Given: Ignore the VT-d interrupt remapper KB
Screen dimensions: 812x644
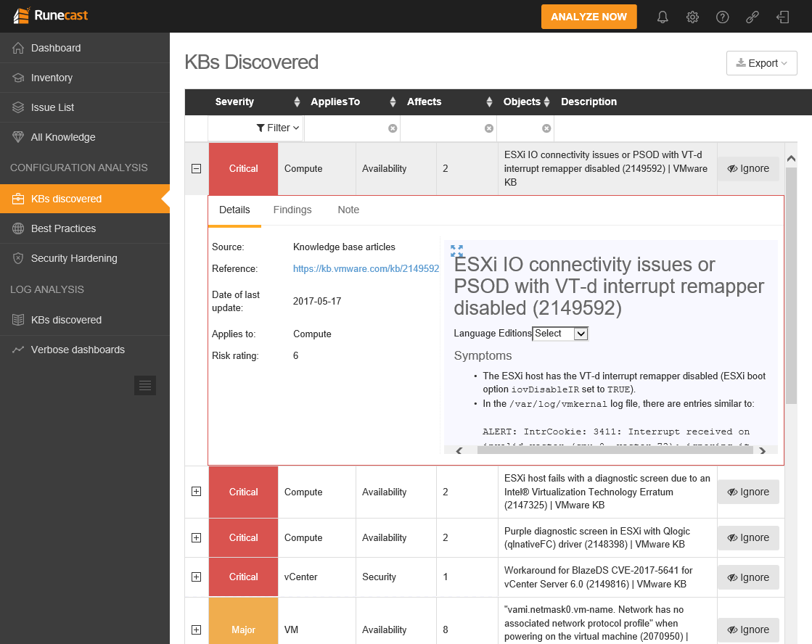Looking at the screenshot, I should pyautogui.click(x=748, y=169).
